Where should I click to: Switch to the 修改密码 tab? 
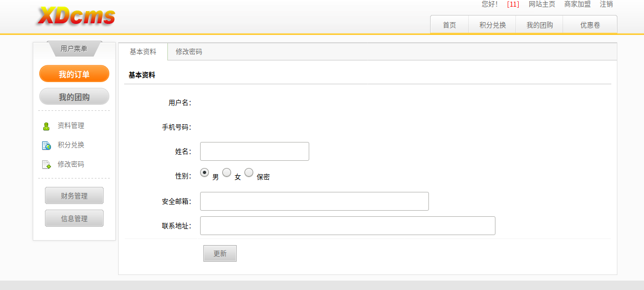[189, 52]
